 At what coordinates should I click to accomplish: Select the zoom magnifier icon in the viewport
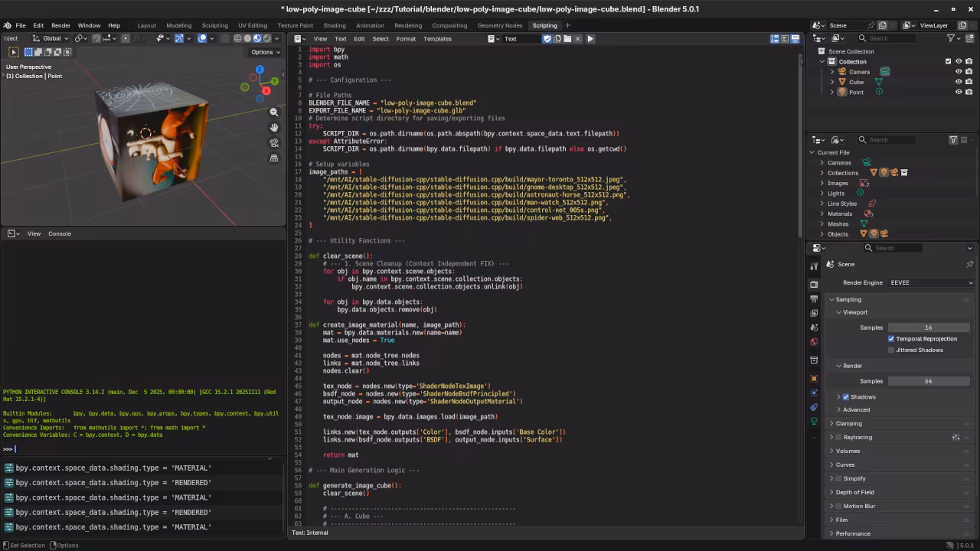point(275,111)
